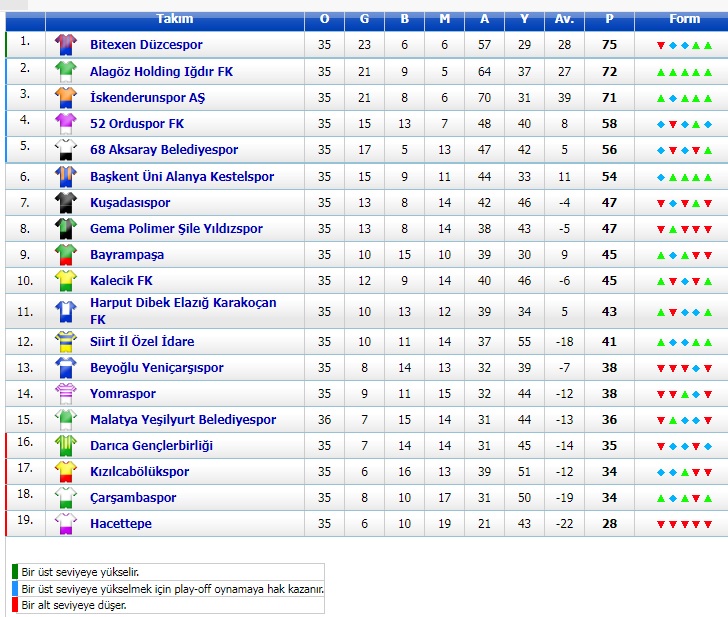This screenshot has height=617, width=728.
Task: Click the Av. goal difference header
Action: (x=564, y=19)
